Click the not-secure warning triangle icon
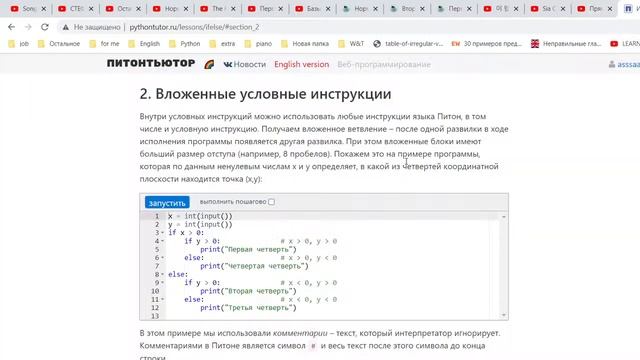The image size is (640, 360). [65, 27]
